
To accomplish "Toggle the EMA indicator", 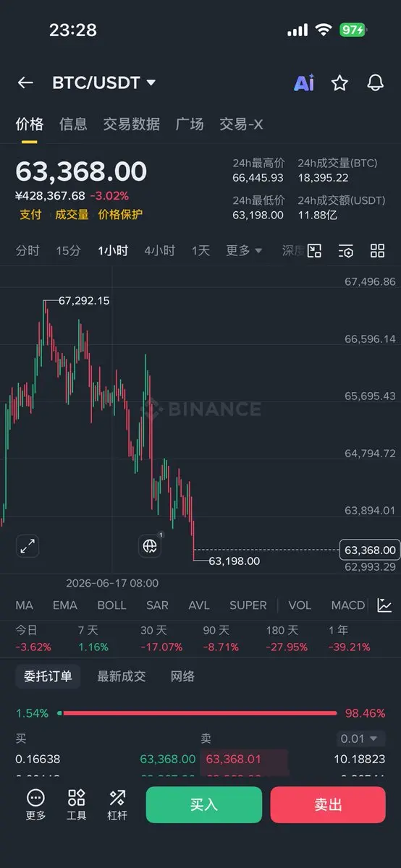I will tap(65, 605).
